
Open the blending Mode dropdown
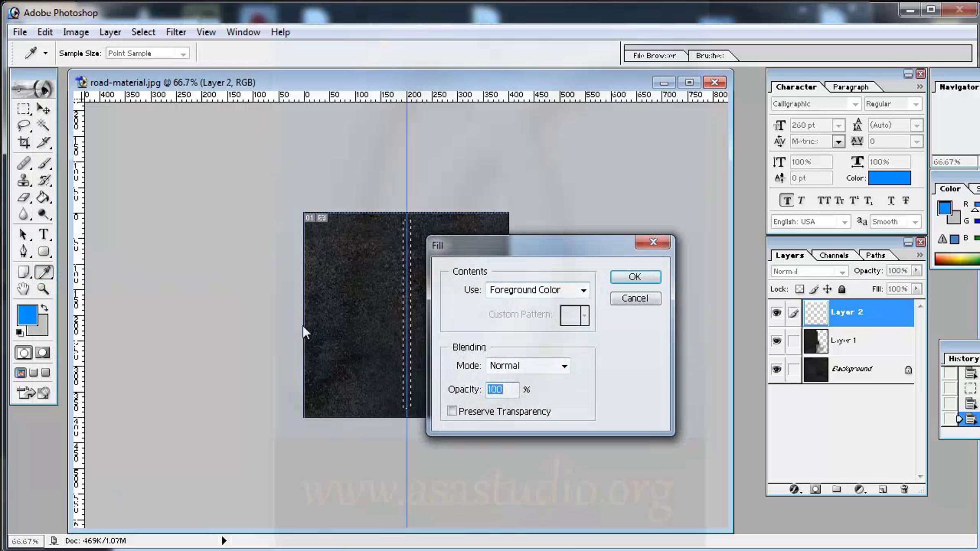pos(528,366)
